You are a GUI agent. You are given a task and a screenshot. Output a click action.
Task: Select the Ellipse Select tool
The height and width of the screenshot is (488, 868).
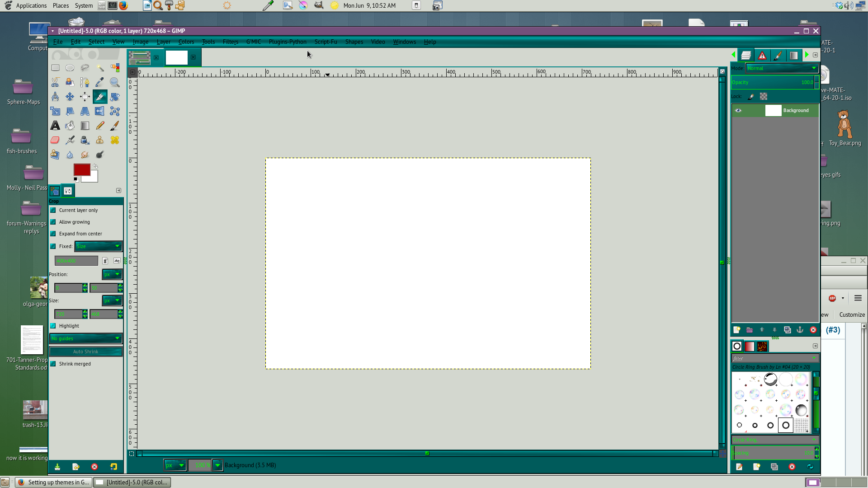coord(70,68)
